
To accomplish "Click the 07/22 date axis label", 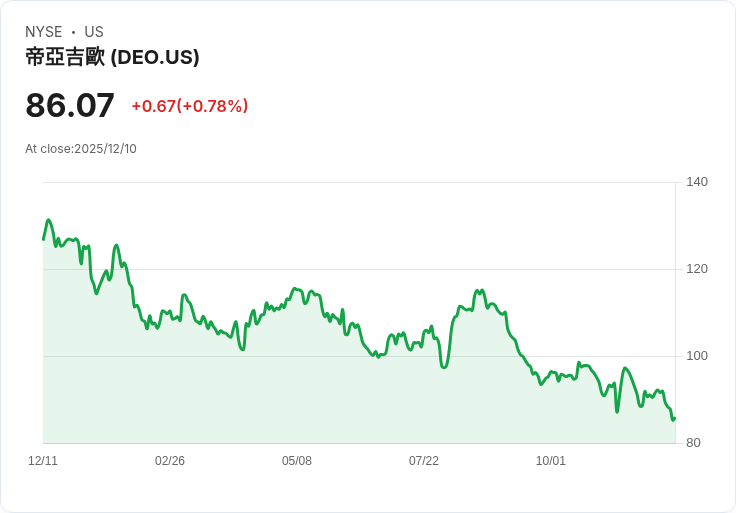I will [424, 461].
